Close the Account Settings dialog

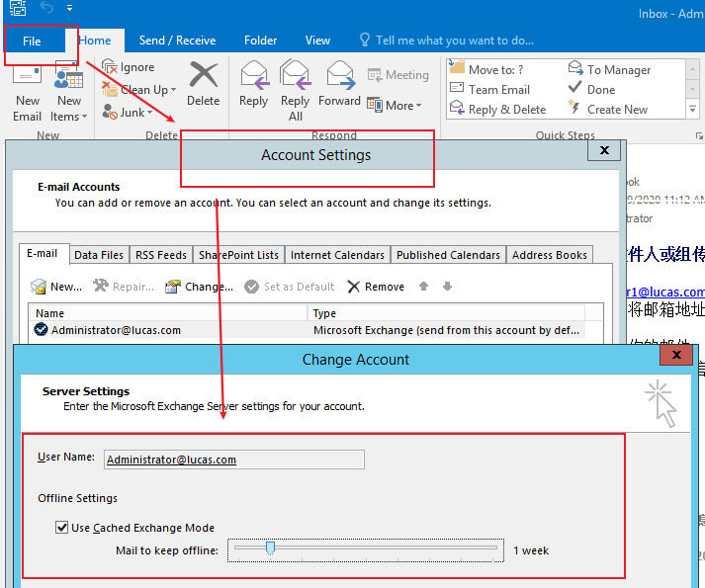[x=604, y=150]
